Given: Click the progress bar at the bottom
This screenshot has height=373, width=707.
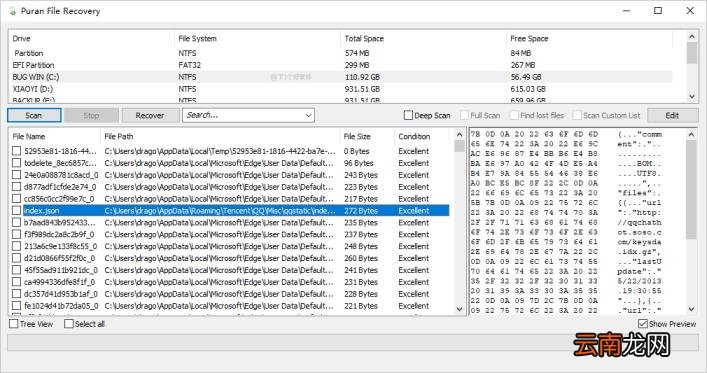Looking at the screenshot, I should coord(353,342).
